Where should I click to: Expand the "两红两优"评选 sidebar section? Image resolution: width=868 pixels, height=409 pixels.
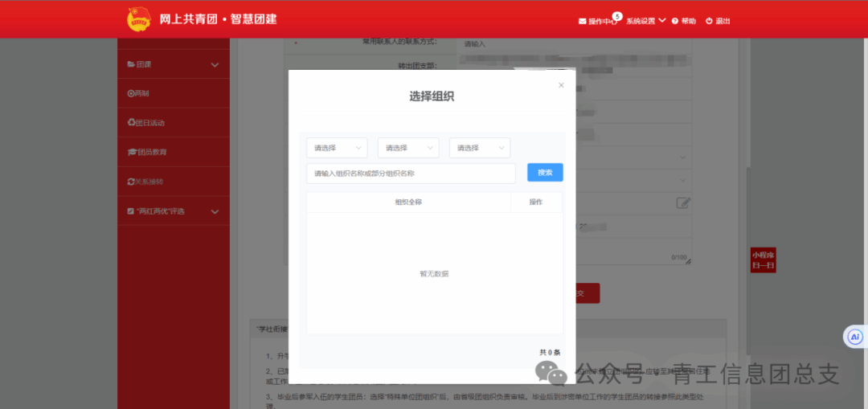point(173,211)
